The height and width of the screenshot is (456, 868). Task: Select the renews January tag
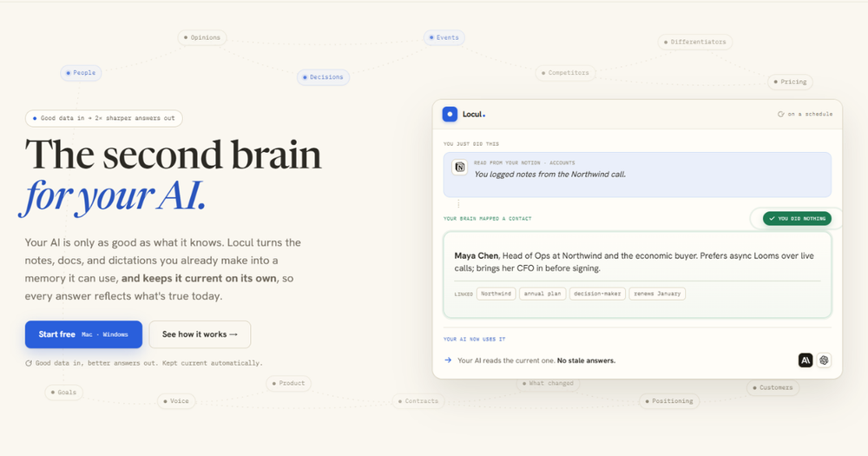pyautogui.click(x=657, y=294)
